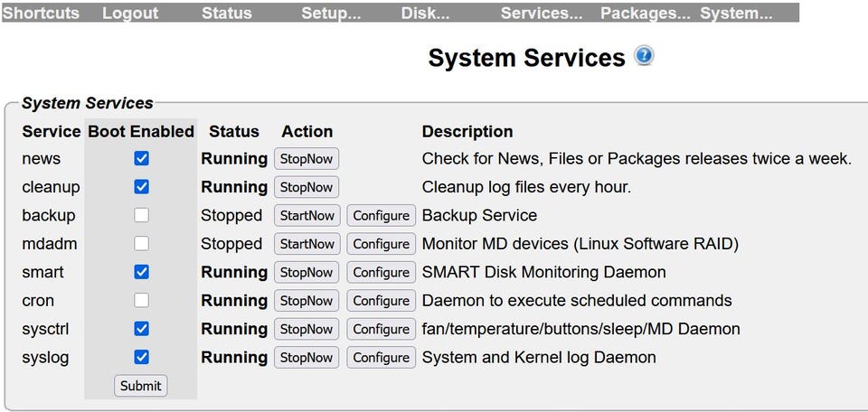Open the Status menu item
868x412 pixels.
tap(227, 14)
